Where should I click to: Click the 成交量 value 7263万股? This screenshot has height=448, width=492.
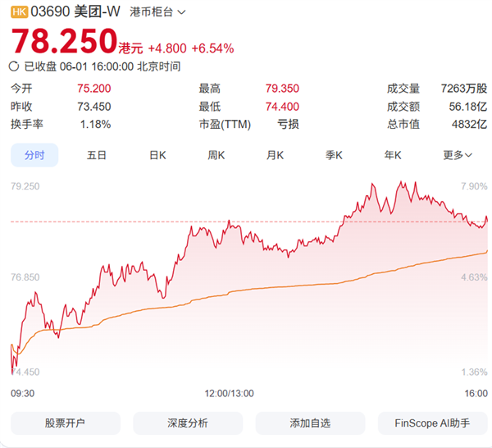click(x=464, y=89)
